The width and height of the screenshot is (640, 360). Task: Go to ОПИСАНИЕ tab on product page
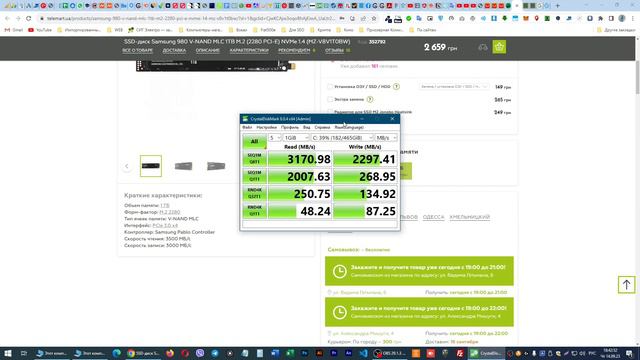click(207, 50)
